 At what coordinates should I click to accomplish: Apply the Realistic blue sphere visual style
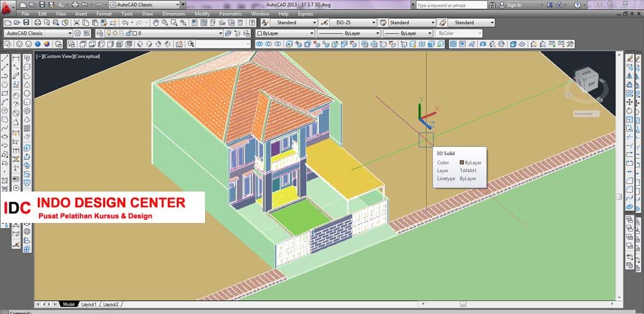click(x=38, y=44)
